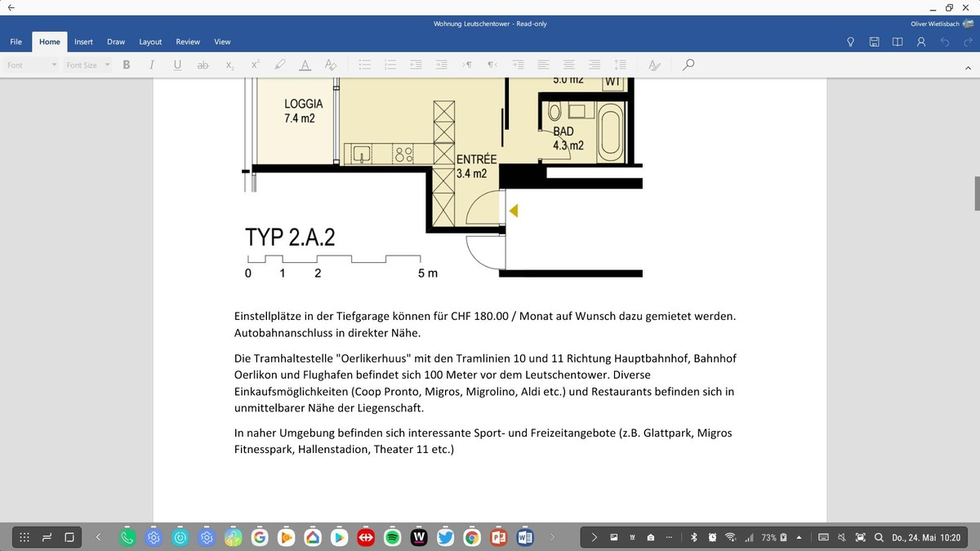Expand the notification icons chevron
The image size is (980, 551).
(x=595, y=537)
